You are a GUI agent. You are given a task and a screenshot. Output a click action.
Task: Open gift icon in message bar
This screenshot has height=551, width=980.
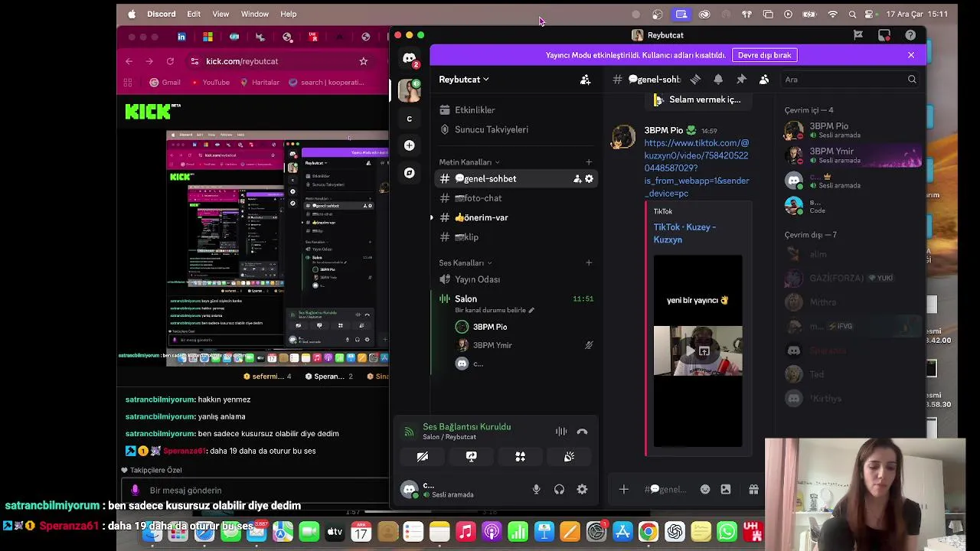click(753, 490)
